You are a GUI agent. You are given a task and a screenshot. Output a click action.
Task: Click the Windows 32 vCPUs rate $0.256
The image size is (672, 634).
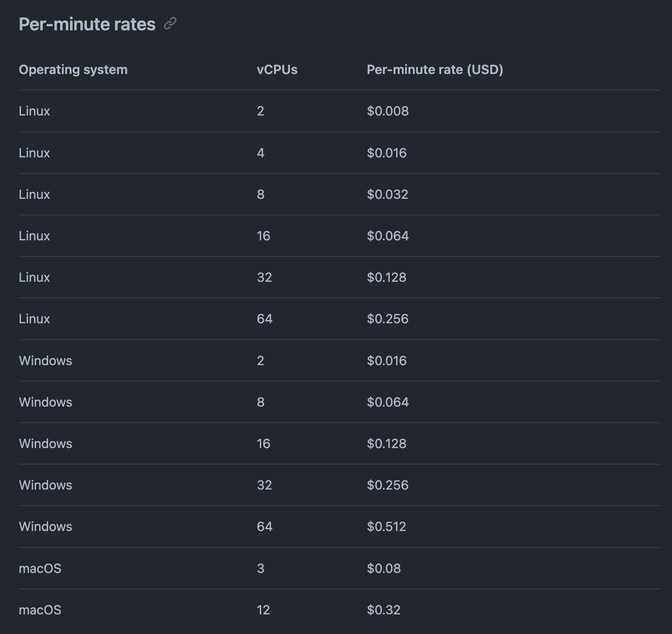pyautogui.click(x=387, y=485)
